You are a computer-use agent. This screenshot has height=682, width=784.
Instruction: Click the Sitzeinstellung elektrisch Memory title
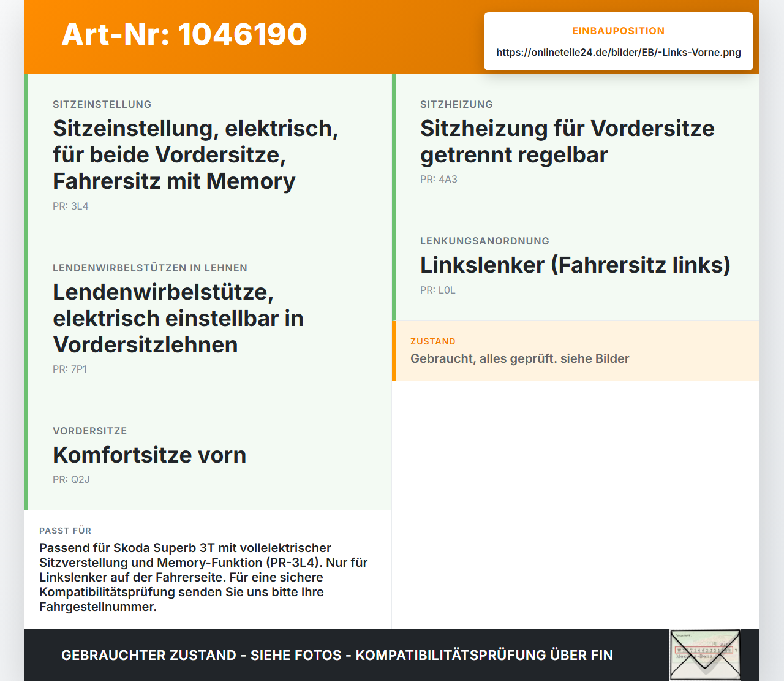click(x=195, y=154)
